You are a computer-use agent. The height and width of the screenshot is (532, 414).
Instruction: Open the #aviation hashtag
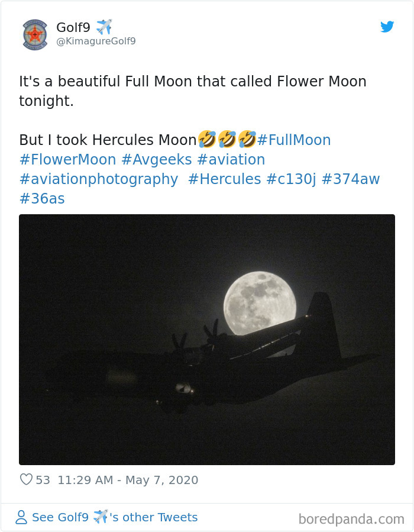[231, 159]
